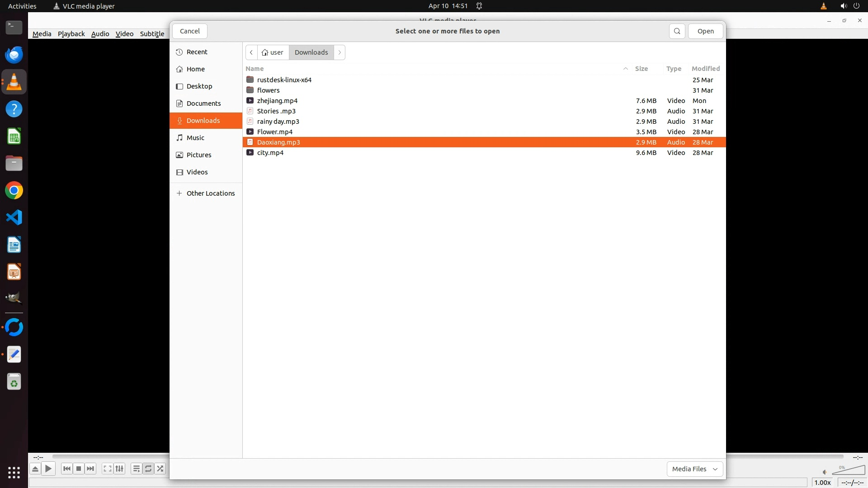The image size is (868, 488).
Task: Skip to next media icon
Action: (x=90, y=469)
